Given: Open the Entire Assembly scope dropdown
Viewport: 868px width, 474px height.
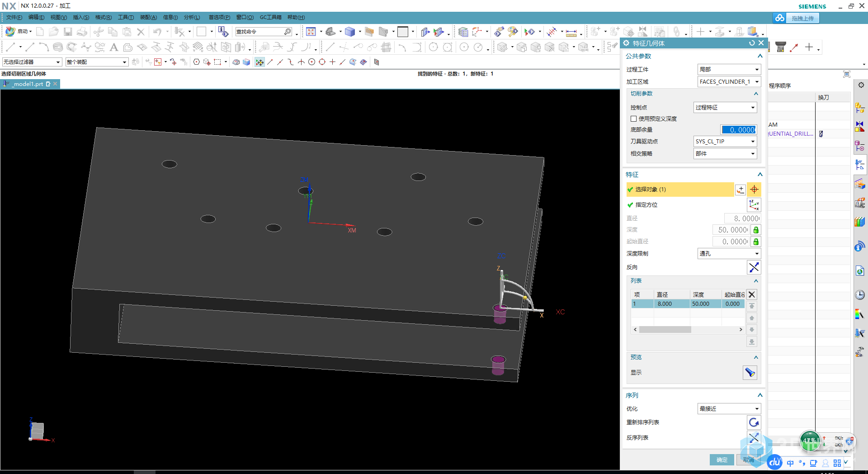Looking at the screenshot, I should tap(97, 62).
